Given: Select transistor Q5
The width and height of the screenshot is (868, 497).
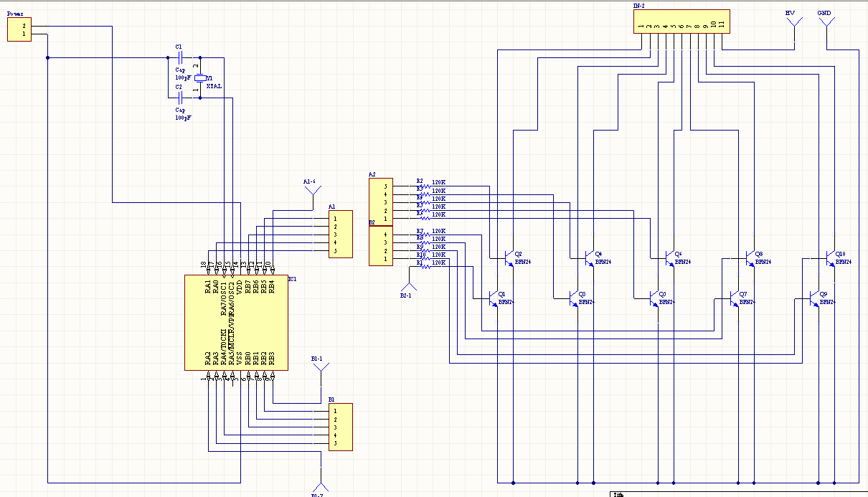Looking at the screenshot, I should point(654,298).
